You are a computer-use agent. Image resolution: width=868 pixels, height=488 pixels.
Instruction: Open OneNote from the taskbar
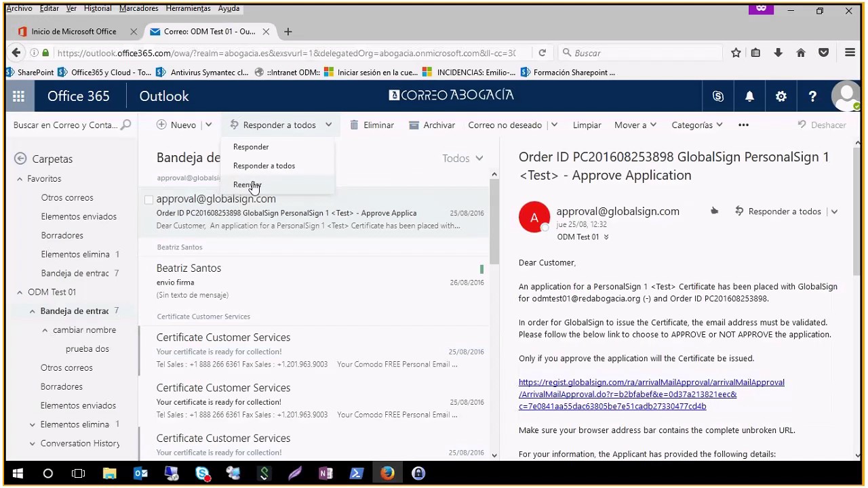[x=325, y=474]
